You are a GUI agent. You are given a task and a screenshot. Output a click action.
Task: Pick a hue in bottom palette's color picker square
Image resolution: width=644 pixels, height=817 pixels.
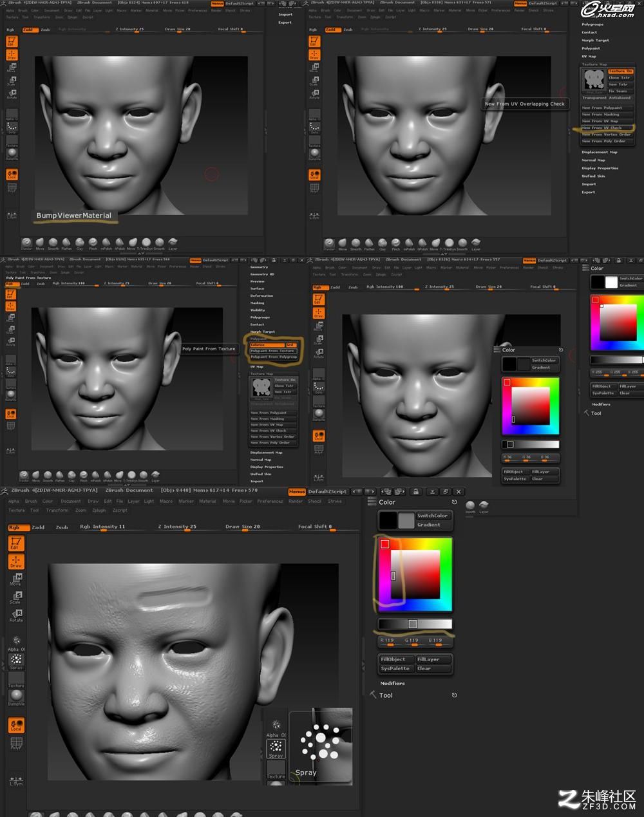[x=415, y=574]
